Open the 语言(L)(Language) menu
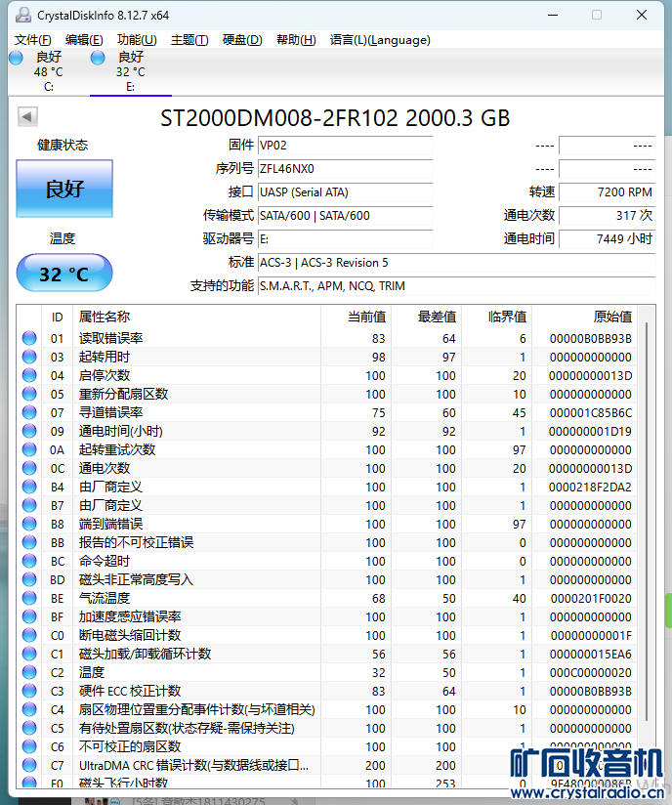672x805 pixels. (x=380, y=40)
